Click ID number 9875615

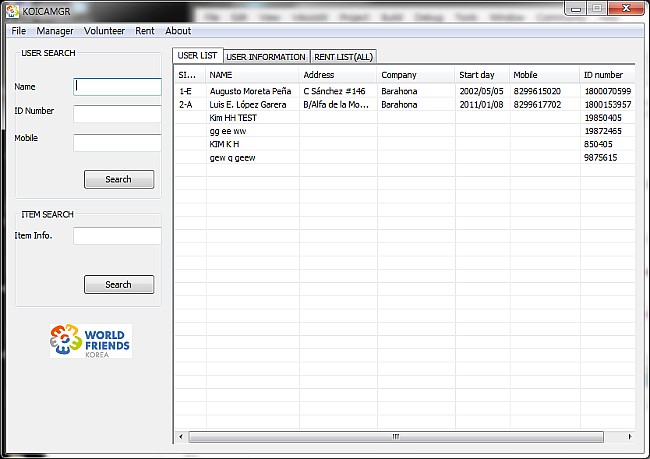pos(601,158)
